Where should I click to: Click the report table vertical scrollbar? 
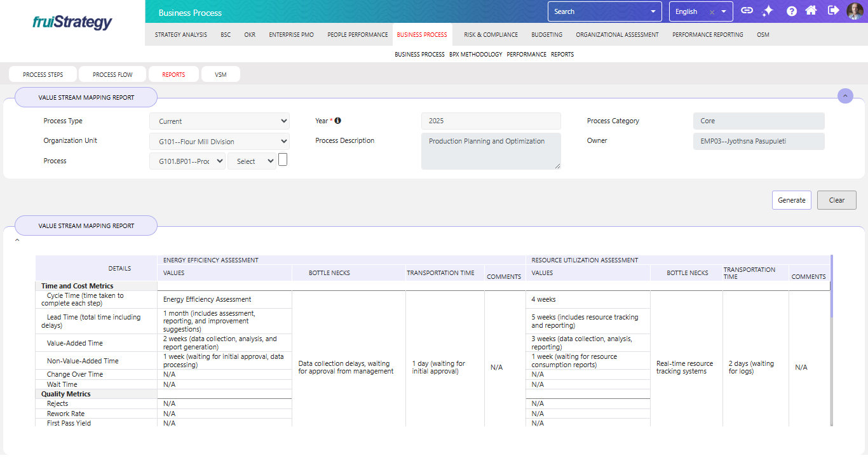831,286
